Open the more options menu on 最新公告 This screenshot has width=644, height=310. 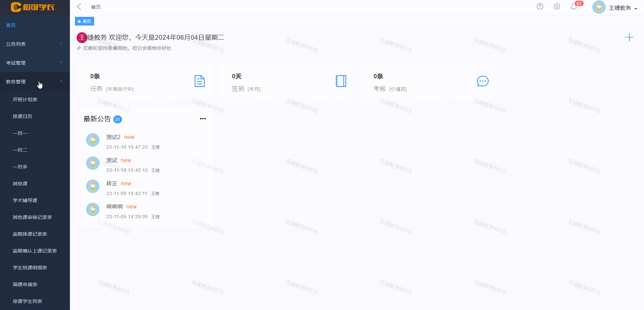pyautogui.click(x=203, y=118)
